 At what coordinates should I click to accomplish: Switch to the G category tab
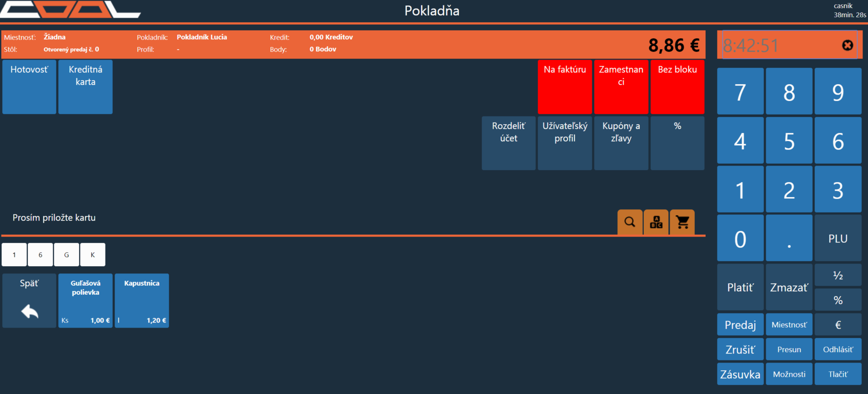click(x=66, y=255)
